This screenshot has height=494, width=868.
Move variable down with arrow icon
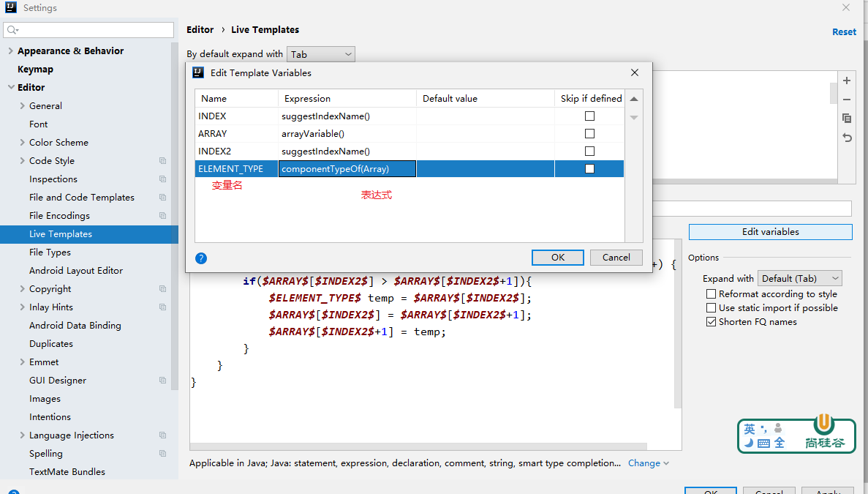[634, 117]
